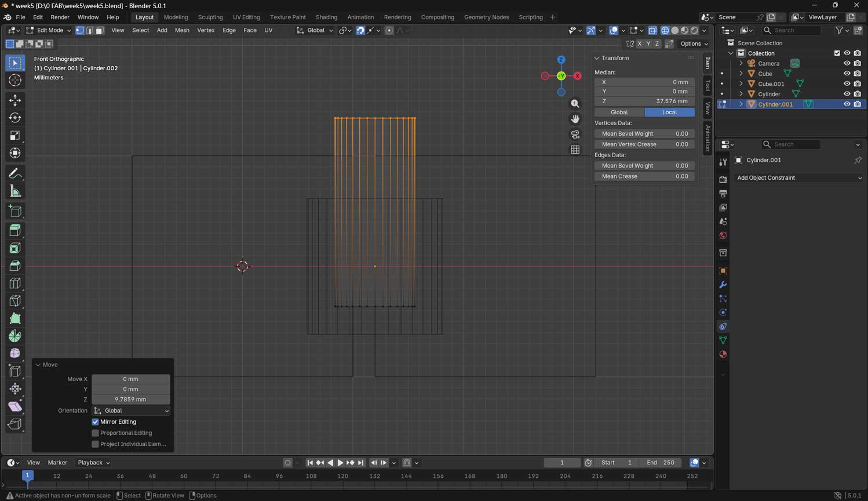Choose the Measure tool
The height and width of the screenshot is (501, 868).
15,191
